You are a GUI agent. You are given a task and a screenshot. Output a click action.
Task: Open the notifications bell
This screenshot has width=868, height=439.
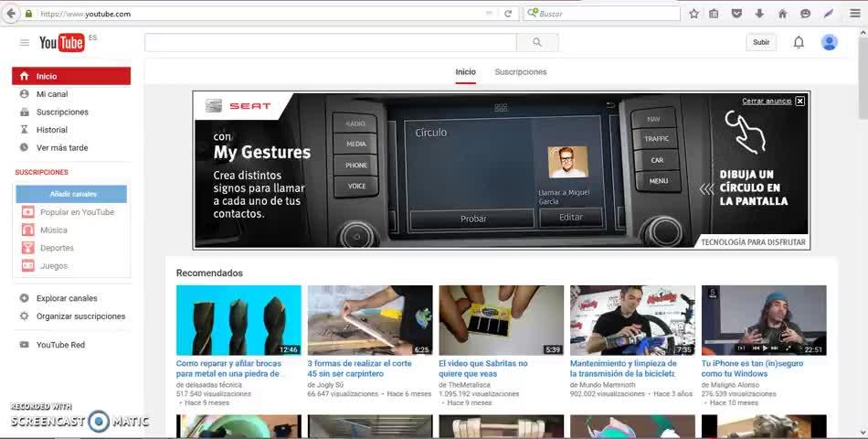tap(799, 42)
